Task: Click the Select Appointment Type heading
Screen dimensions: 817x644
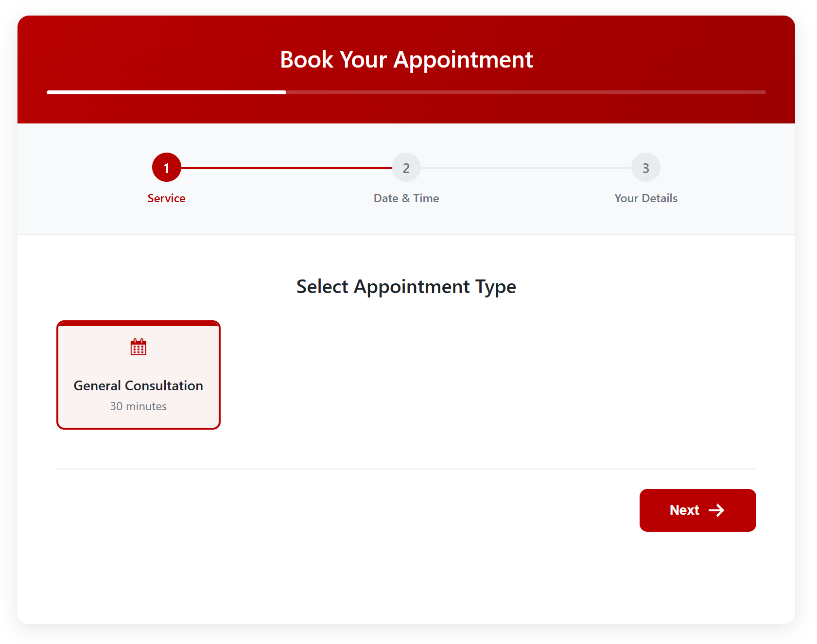Action: click(x=406, y=287)
